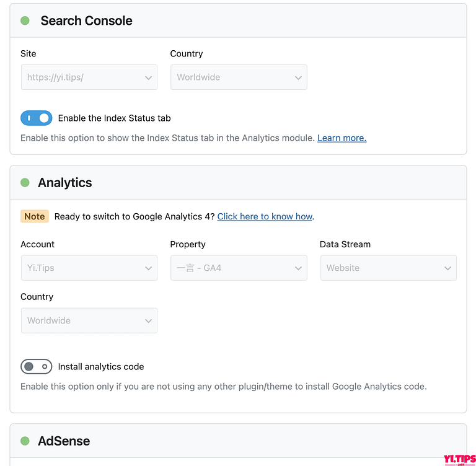
Task: Click the chevron arrow in Data Stream dropdown
Action: pyautogui.click(x=447, y=268)
